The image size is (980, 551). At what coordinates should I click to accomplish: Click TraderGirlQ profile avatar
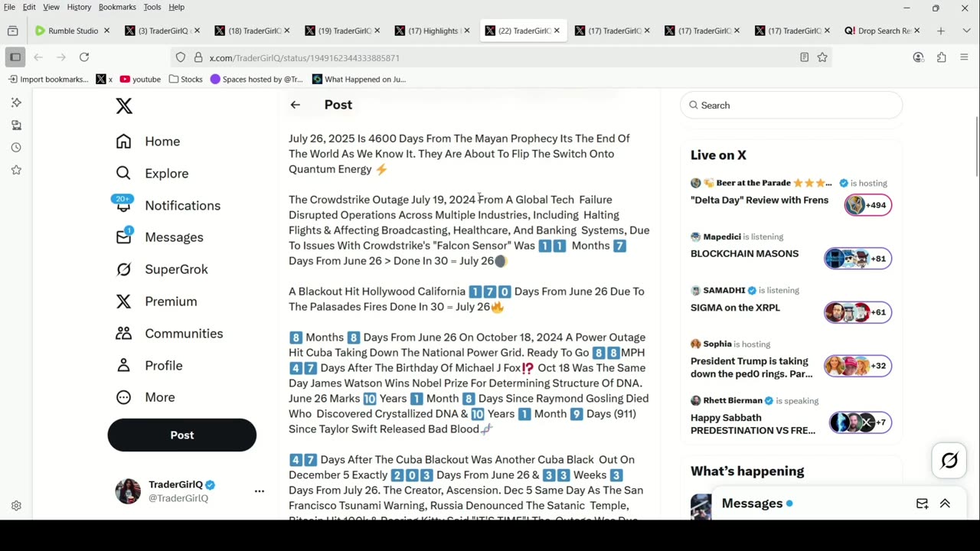tap(128, 491)
